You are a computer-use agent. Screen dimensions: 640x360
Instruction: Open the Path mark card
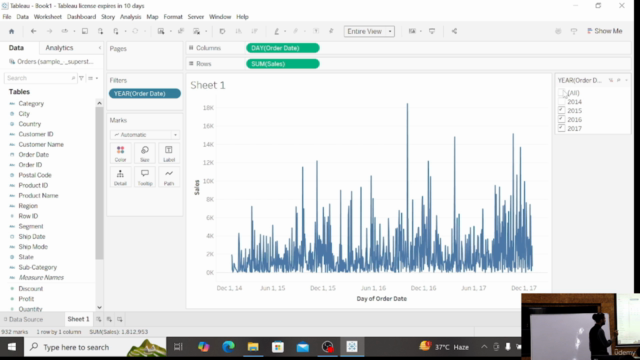(169, 177)
